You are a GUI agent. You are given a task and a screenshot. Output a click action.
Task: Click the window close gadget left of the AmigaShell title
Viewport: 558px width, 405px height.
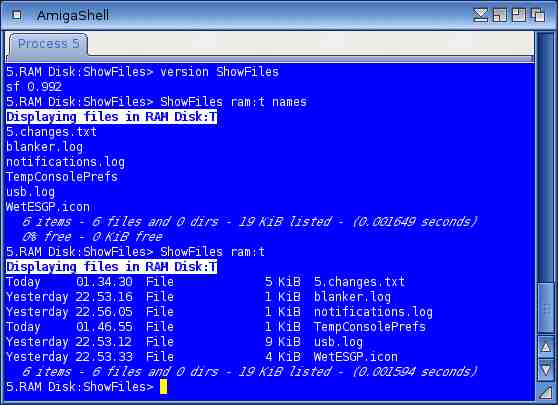pos(16,15)
